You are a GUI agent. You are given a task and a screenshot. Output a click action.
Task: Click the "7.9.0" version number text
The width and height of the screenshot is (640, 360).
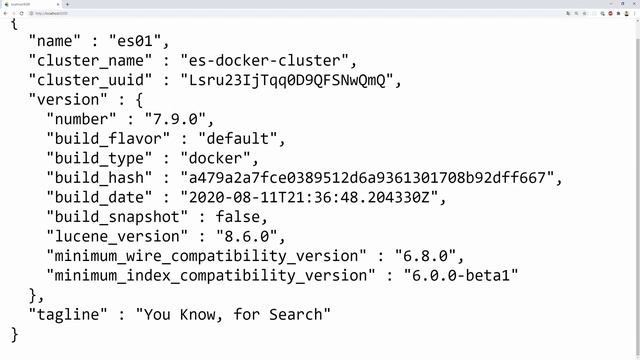(176, 119)
